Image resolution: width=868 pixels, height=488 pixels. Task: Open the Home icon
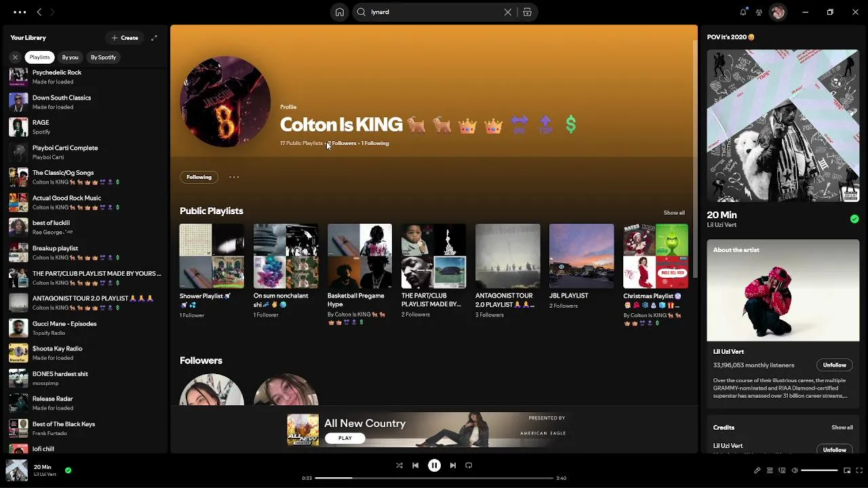(x=340, y=12)
